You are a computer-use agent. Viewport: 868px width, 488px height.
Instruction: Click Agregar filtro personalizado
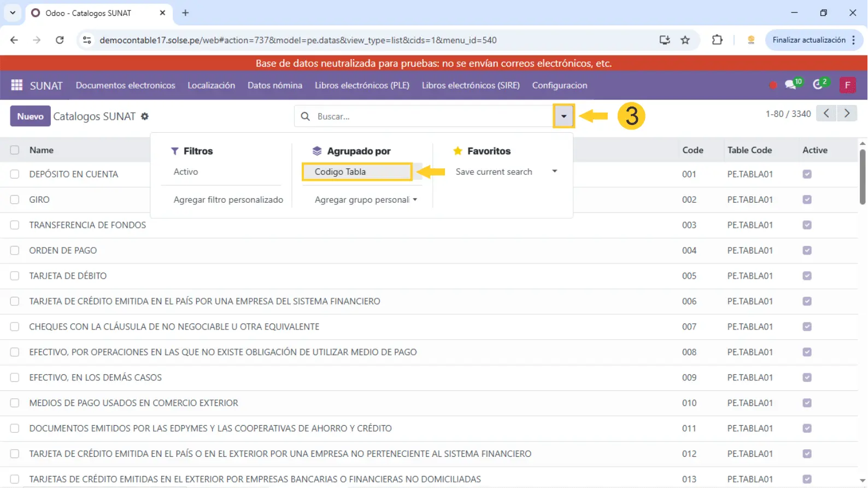pos(228,199)
